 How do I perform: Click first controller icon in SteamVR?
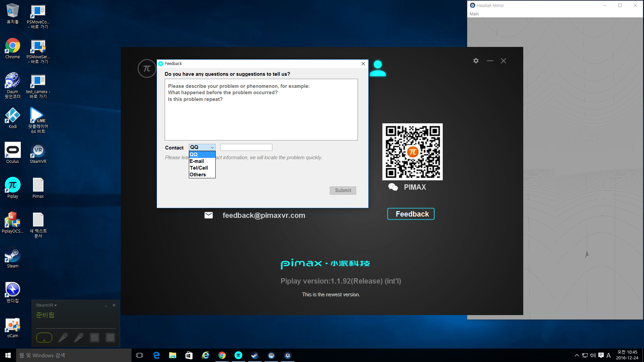(63, 338)
